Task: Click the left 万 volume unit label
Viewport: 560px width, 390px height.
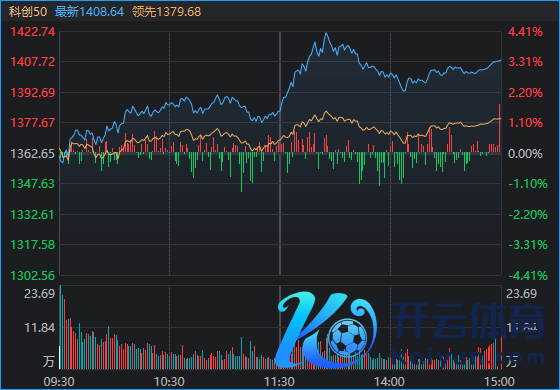Action: tap(49, 361)
